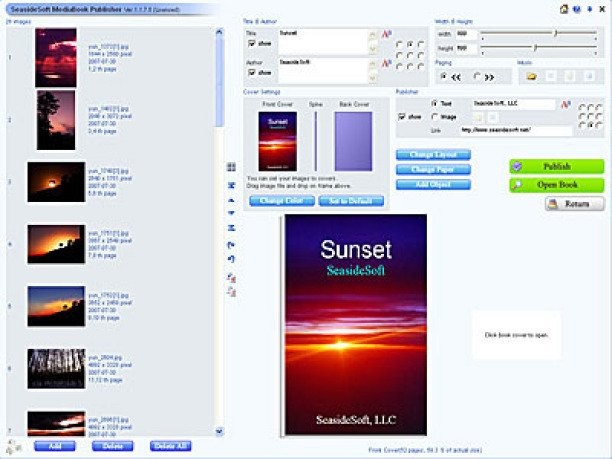Viewport: 612px width, 459px height.
Task: Click the Add button below the image list
Action: coord(55,446)
